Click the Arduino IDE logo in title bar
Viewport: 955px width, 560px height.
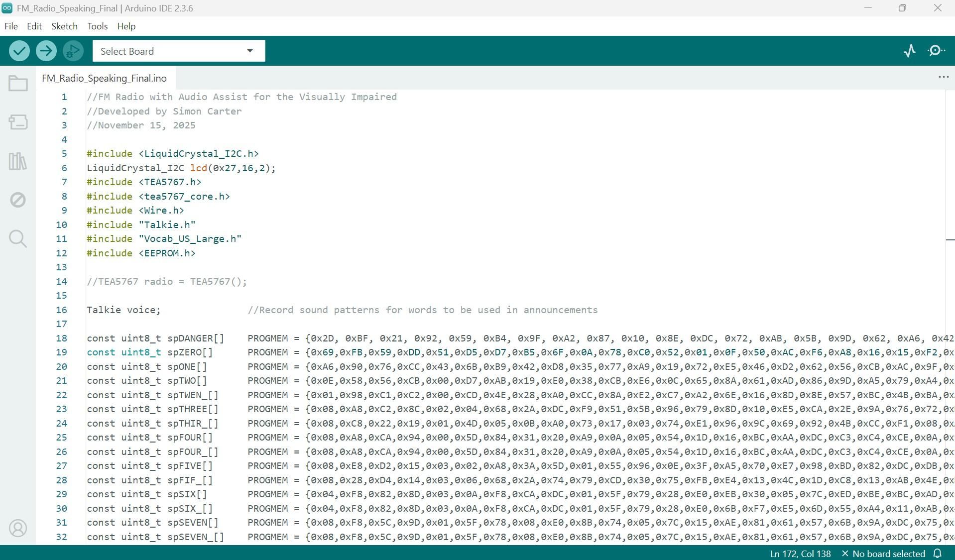point(7,8)
